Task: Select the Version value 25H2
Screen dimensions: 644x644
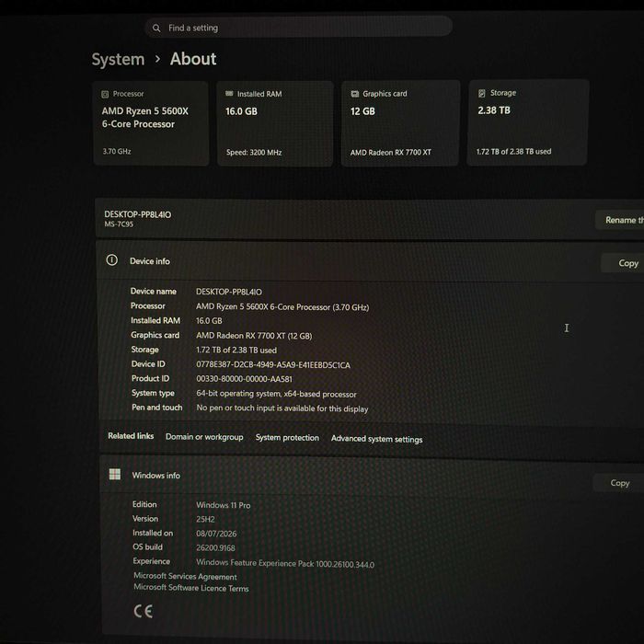Action: tap(205, 520)
